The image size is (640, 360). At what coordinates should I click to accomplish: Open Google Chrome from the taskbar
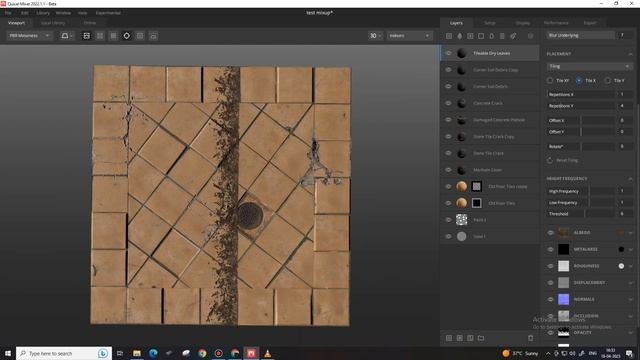pyautogui.click(x=202, y=353)
